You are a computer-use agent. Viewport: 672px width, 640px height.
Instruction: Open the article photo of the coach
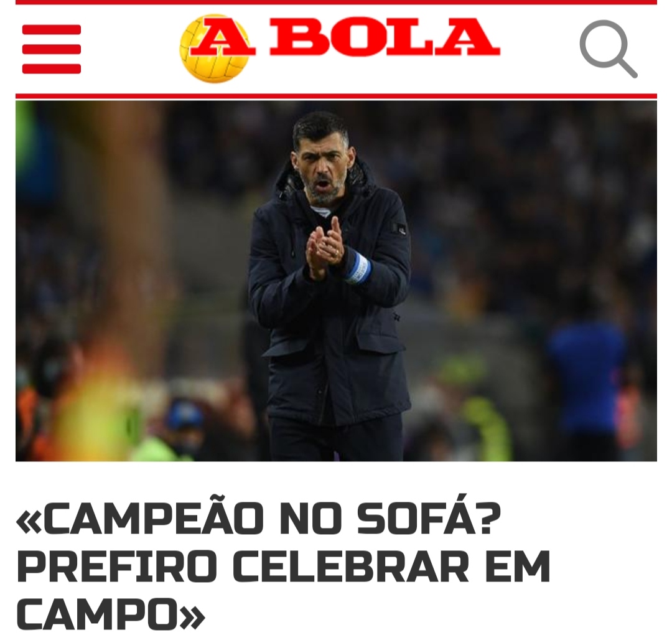[x=336, y=281]
